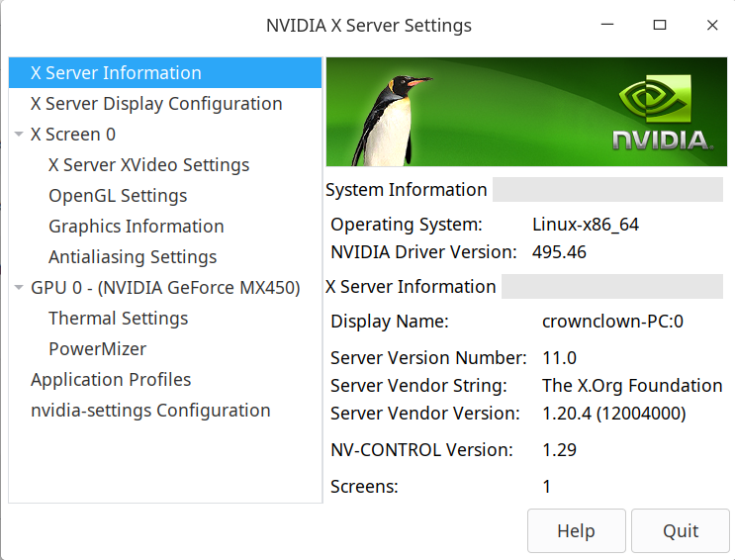735x560 pixels.
Task: Minimize the NVIDIA settings window
Action: (606, 26)
